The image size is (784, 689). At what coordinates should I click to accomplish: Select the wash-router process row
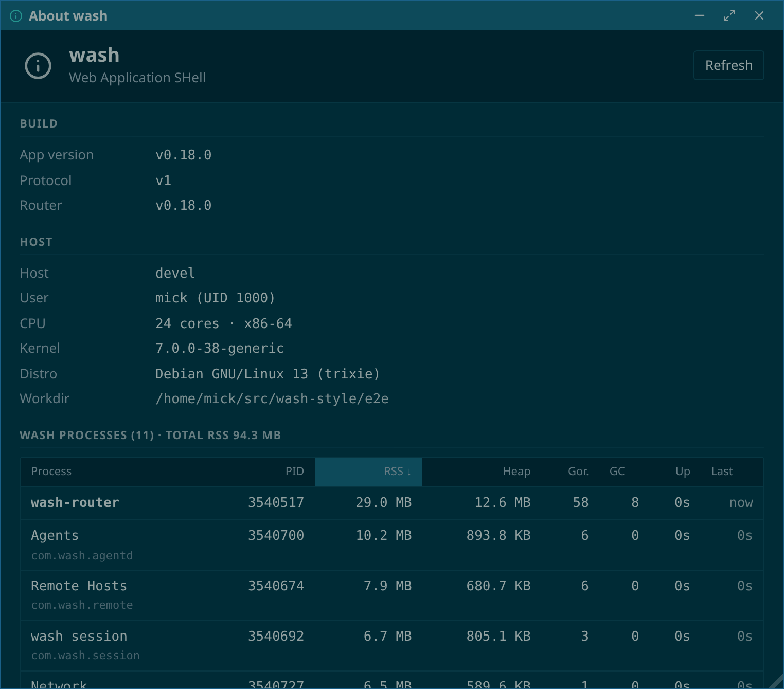(392, 503)
